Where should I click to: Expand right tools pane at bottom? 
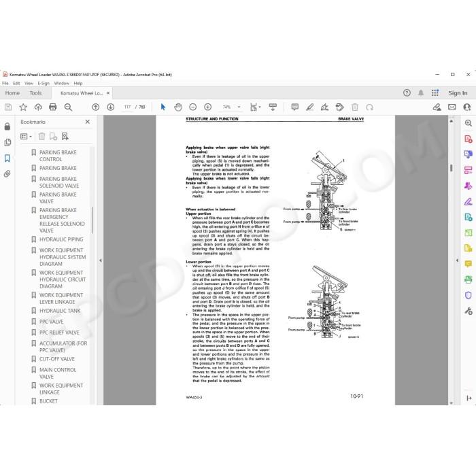[x=469, y=398]
